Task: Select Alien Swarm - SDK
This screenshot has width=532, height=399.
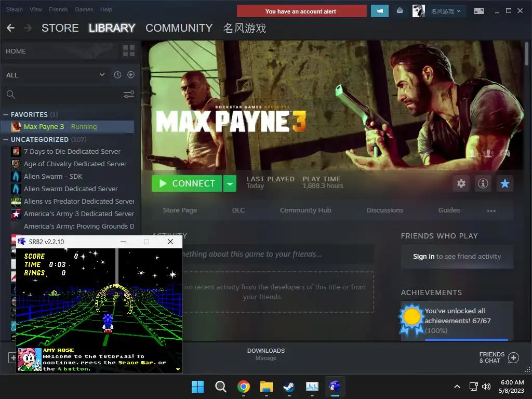Action: (72, 177)
